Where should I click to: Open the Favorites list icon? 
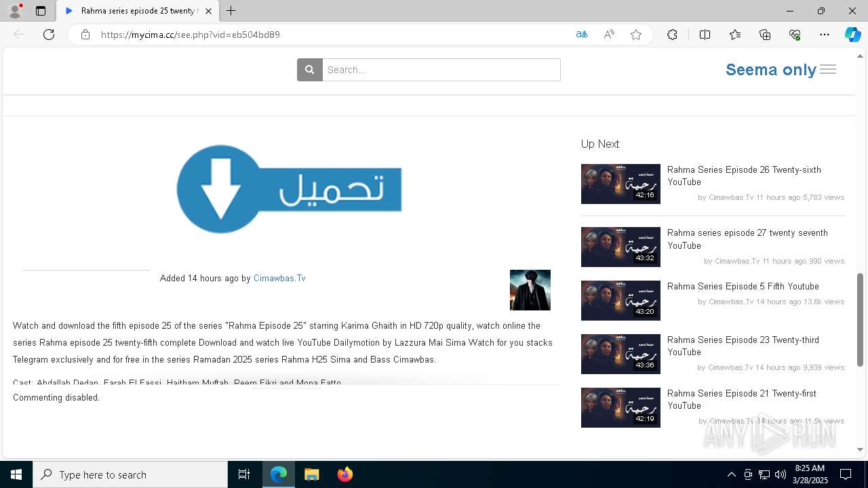point(735,35)
